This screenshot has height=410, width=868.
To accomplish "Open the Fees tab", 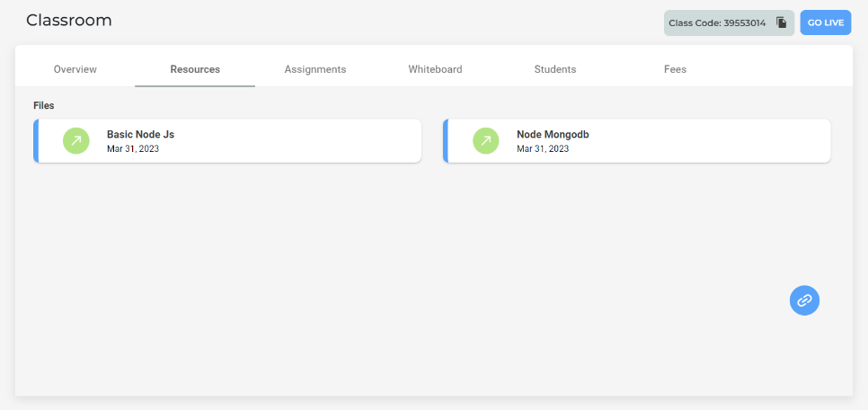I will pos(676,69).
